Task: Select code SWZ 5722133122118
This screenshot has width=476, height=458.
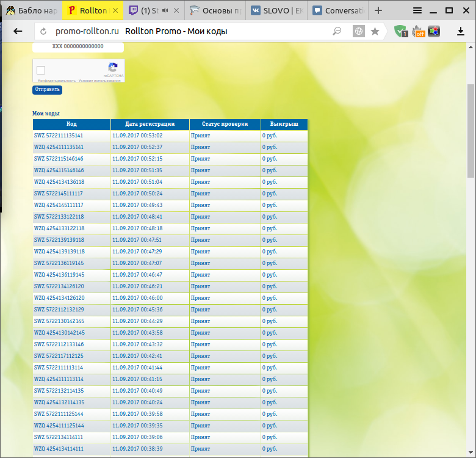Action: (x=59, y=217)
